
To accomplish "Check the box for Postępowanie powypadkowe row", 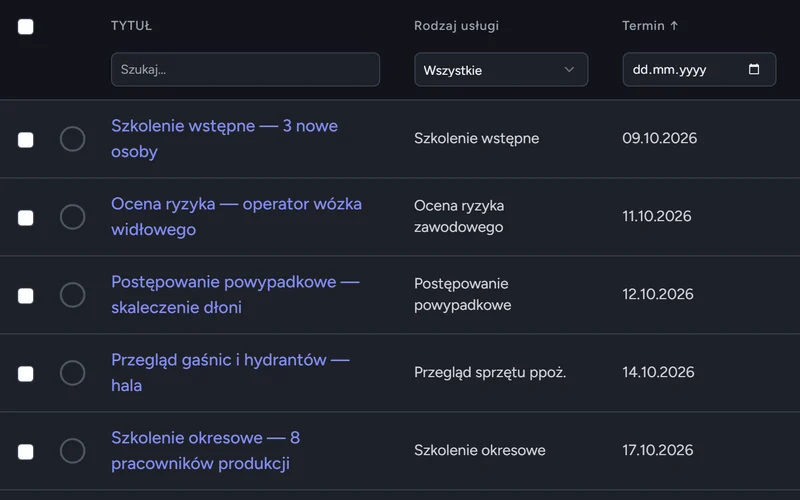I will 26,295.
